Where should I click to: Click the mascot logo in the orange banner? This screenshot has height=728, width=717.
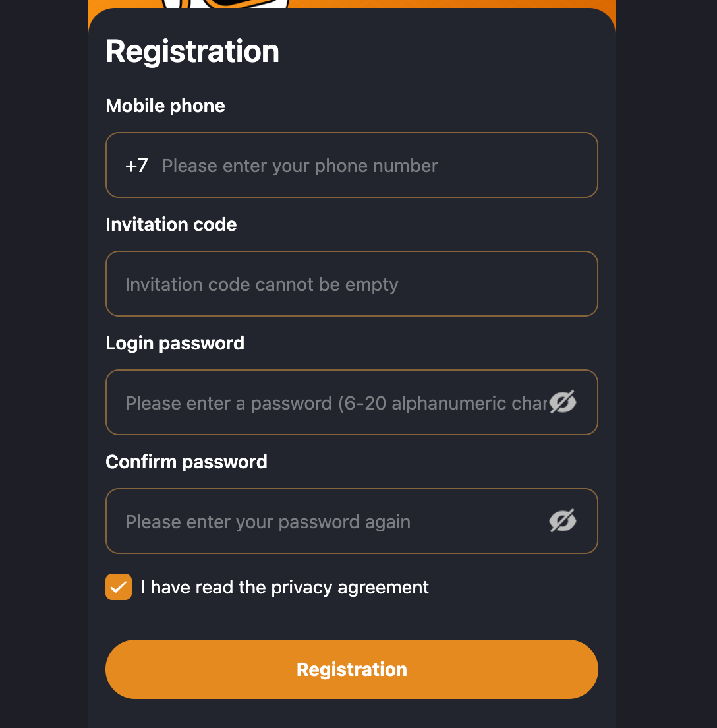coord(225,4)
